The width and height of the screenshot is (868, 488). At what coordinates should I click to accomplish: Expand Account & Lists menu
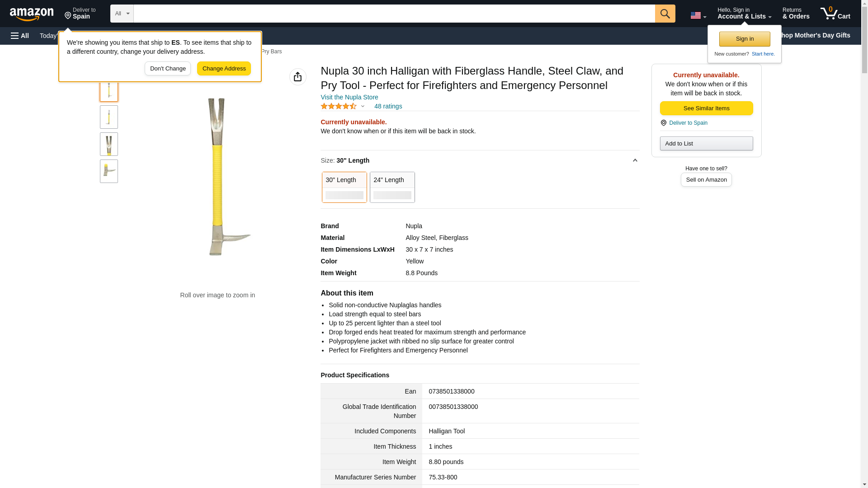point(744,14)
